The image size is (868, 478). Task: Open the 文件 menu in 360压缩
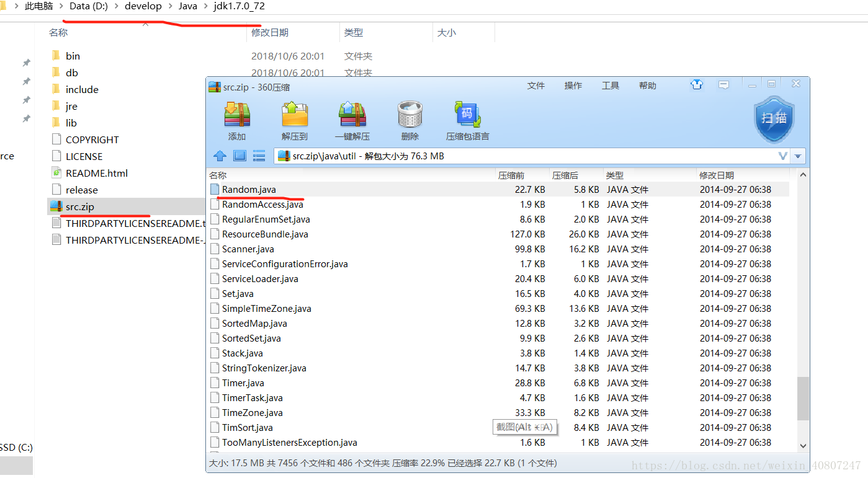(536, 86)
